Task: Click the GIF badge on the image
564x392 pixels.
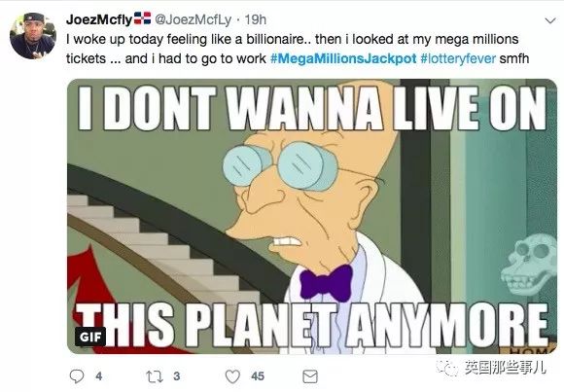Action: pyautogui.click(x=90, y=337)
